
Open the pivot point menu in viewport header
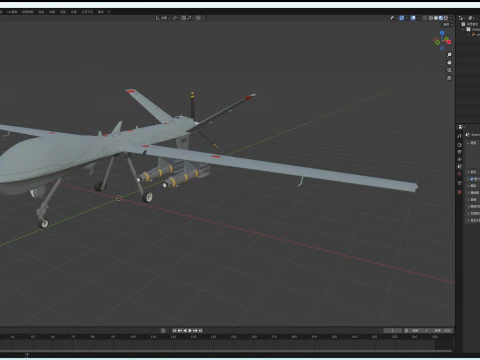coord(176,18)
